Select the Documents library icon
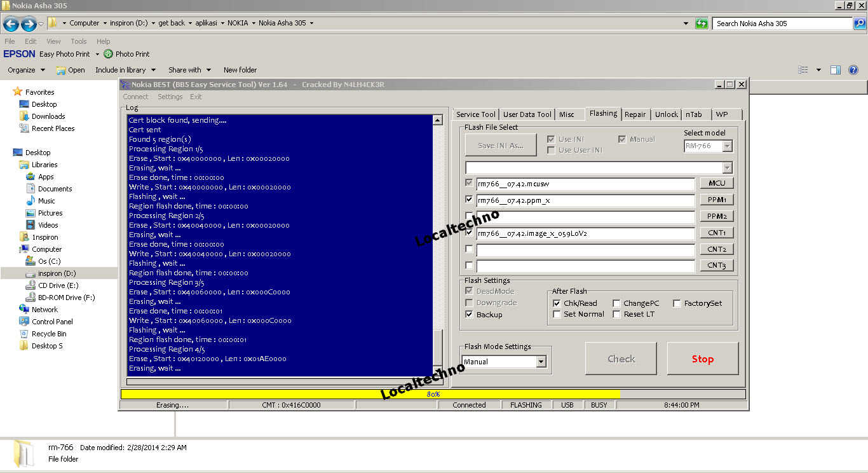The width and height of the screenshot is (868, 473). pyautogui.click(x=31, y=189)
